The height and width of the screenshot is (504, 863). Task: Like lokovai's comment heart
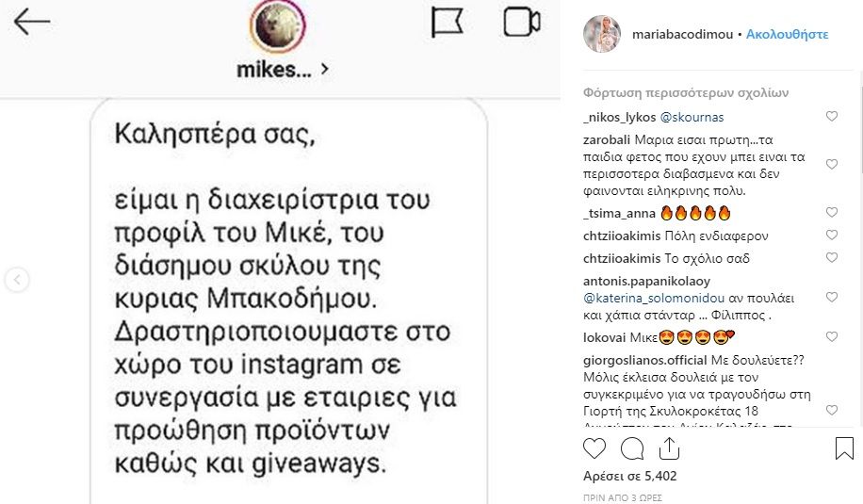coord(832,336)
